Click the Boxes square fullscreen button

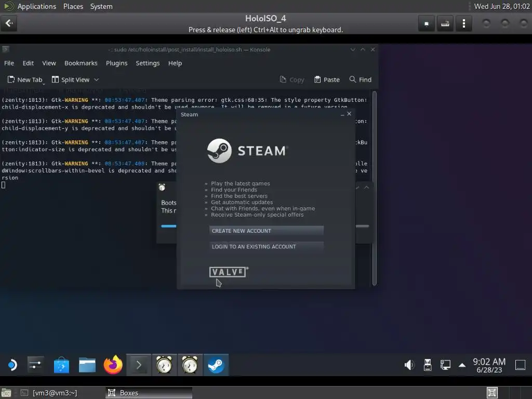click(x=427, y=23)
